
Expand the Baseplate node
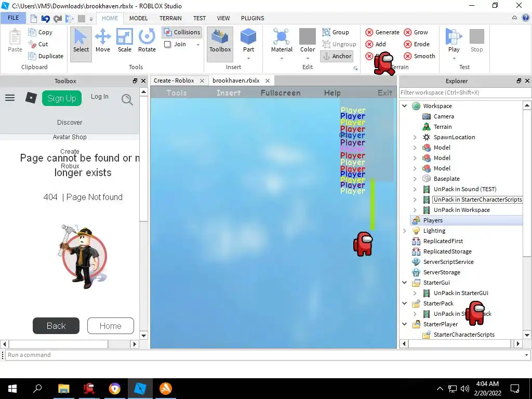click(x=415, y=179)
